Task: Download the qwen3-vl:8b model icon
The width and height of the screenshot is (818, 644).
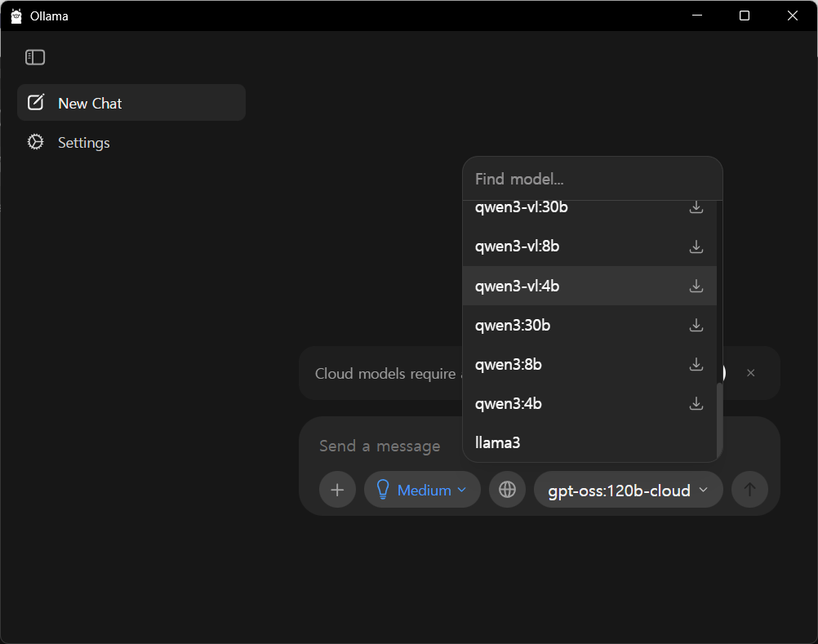Action: click(x=696, y=246)
